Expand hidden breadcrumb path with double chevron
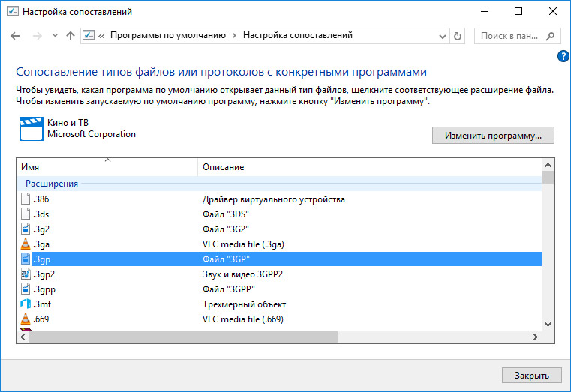 (x=101, y=36)
